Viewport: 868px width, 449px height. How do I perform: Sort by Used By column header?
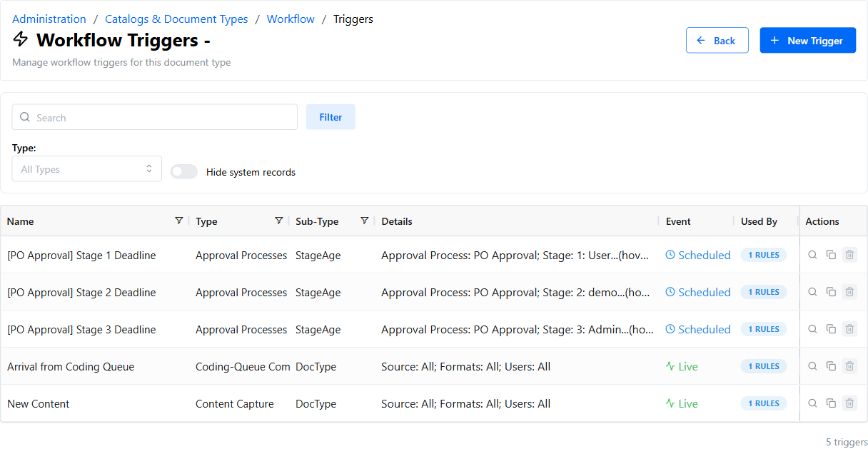tap(759, 221)
